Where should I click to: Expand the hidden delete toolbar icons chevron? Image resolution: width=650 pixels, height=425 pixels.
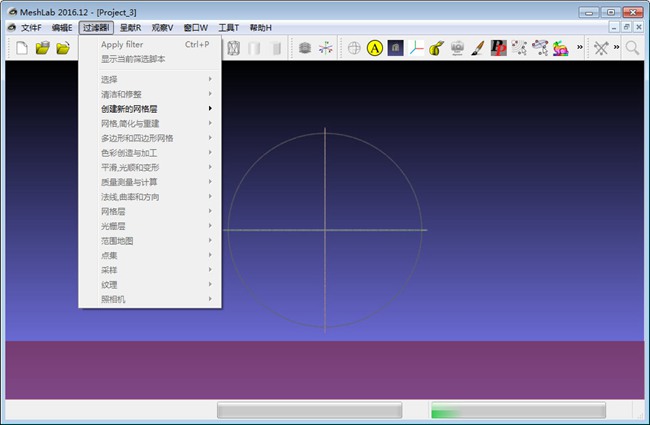(616, 47)
